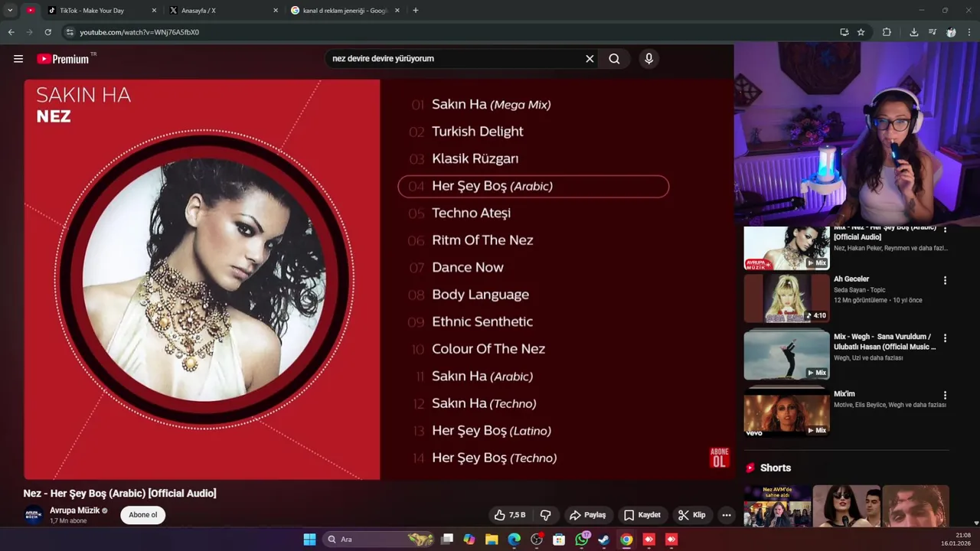Click the youtube.com address bar URL
Viewport: 980px width, 551px height.
pyautogui.click(x=139, y=32)
